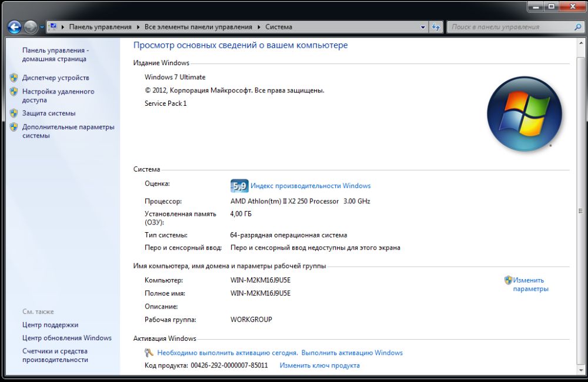Click the heading Просмотр основных сведений о вашем компьютере
The height and width of the screenshot is (382, 588).
tap(240, 45)
